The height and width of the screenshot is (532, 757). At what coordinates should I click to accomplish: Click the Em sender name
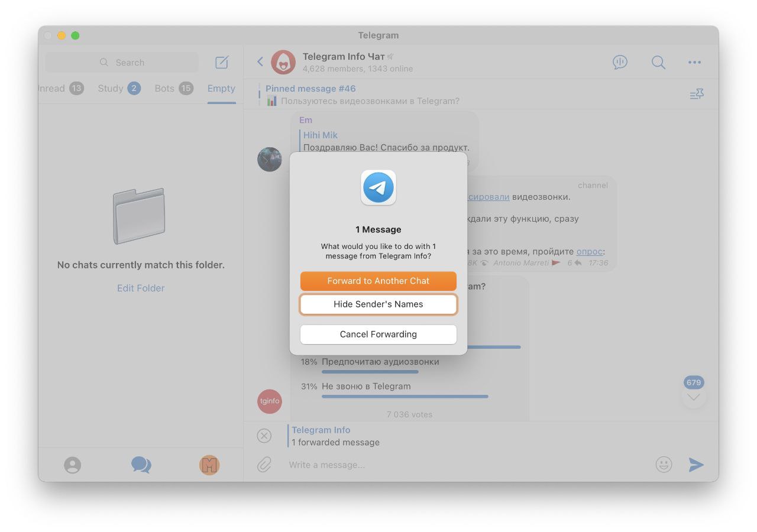pyautogui.click(x=305, y=120)
